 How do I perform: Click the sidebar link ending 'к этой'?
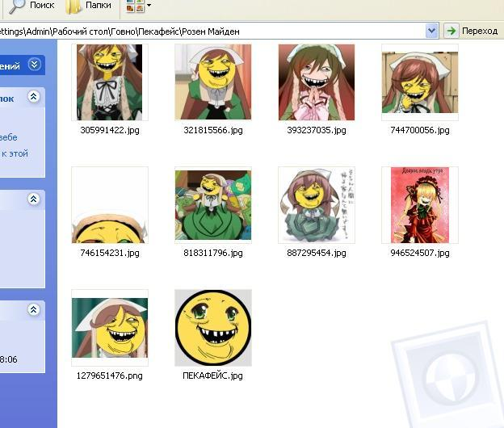15,153
